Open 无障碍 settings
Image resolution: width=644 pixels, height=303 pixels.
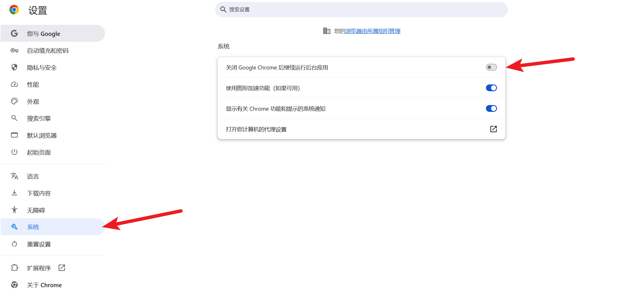[53, 210]
